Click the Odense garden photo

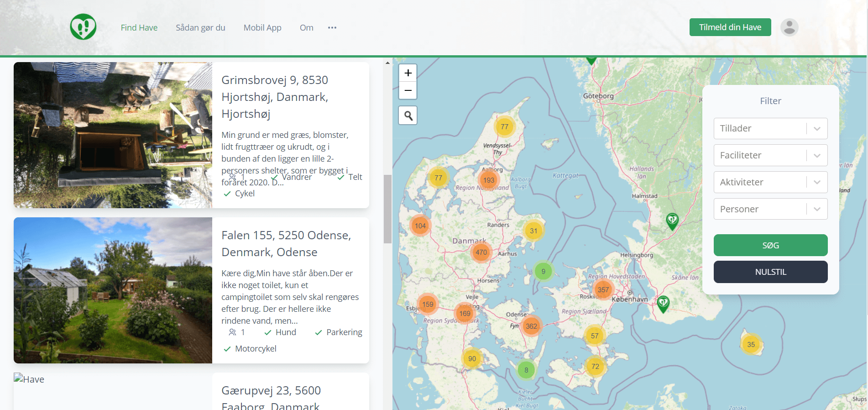tap(113, 290)
